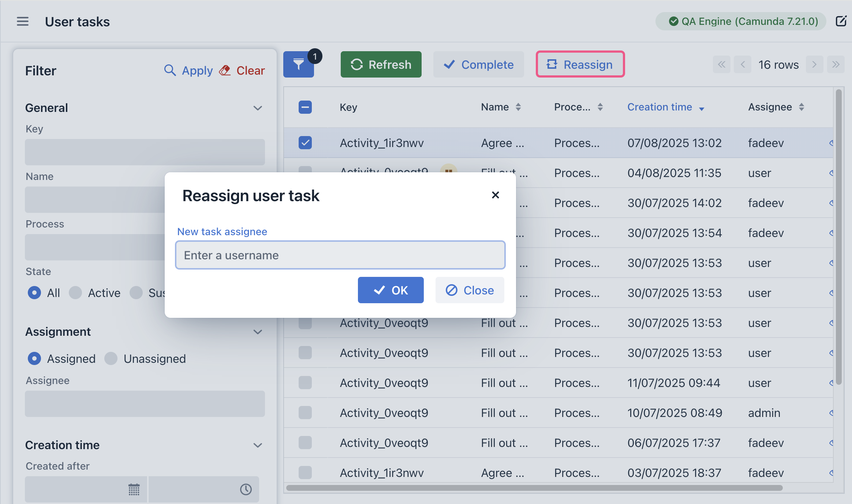This screenshot has width=852, height=504.
Task: Check the row created 11/07/2025 09:44
Action: coord(305,383)
